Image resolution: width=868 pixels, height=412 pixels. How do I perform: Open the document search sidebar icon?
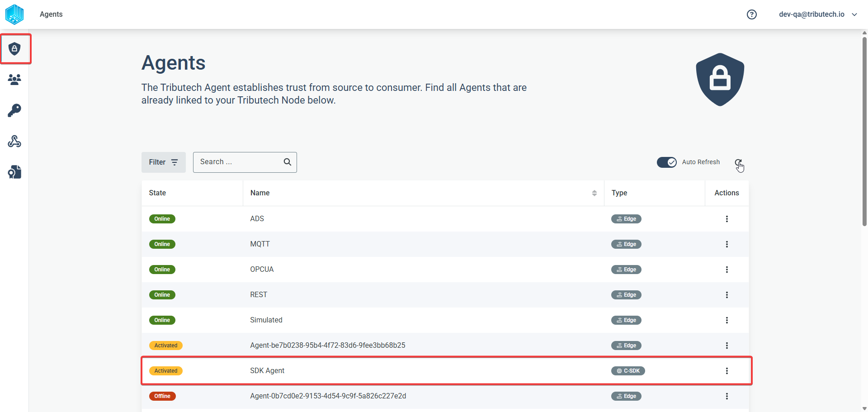(14, 172)
